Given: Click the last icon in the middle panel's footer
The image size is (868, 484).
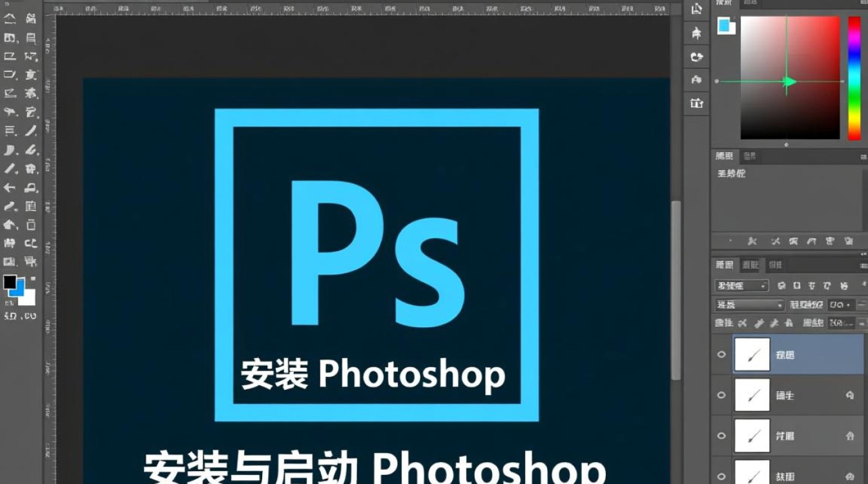Looking at the screenshot, I should pyautogui.click(x=848, y=241).
